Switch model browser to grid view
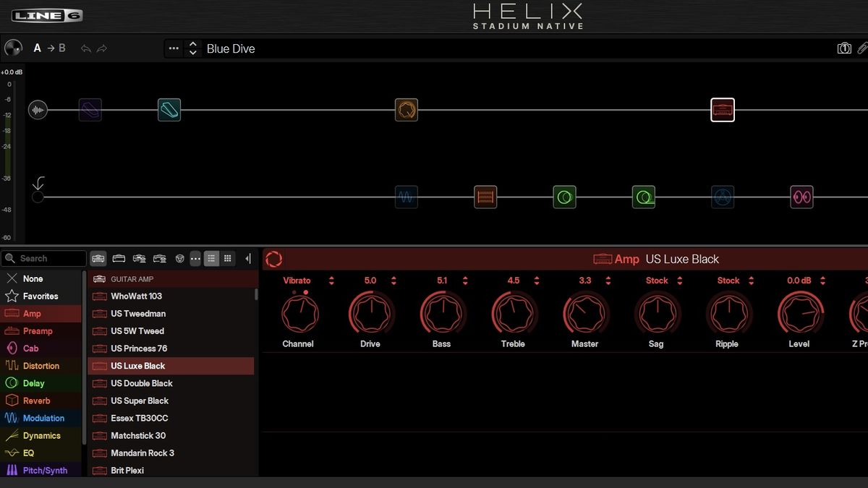Image resolution: width=868 pixels, height=488 pixels. tap(227, 258)
